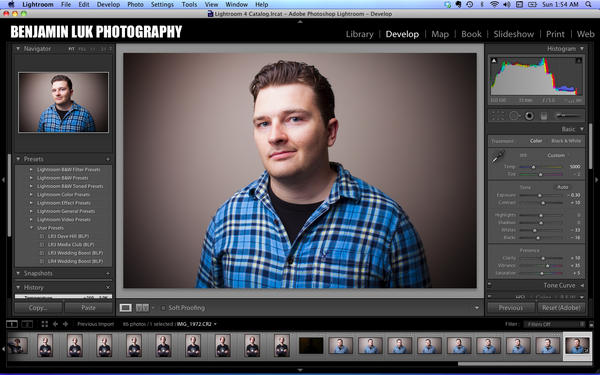Select the Spot Removal tool
Screen dimensions: 600x375
tap(514, 116)
